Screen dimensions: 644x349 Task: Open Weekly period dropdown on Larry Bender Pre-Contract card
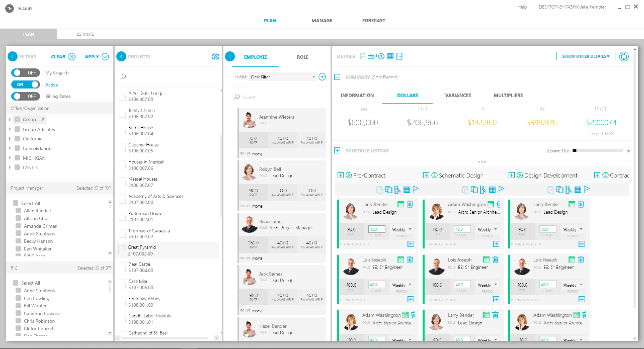(x=403, y=229)
